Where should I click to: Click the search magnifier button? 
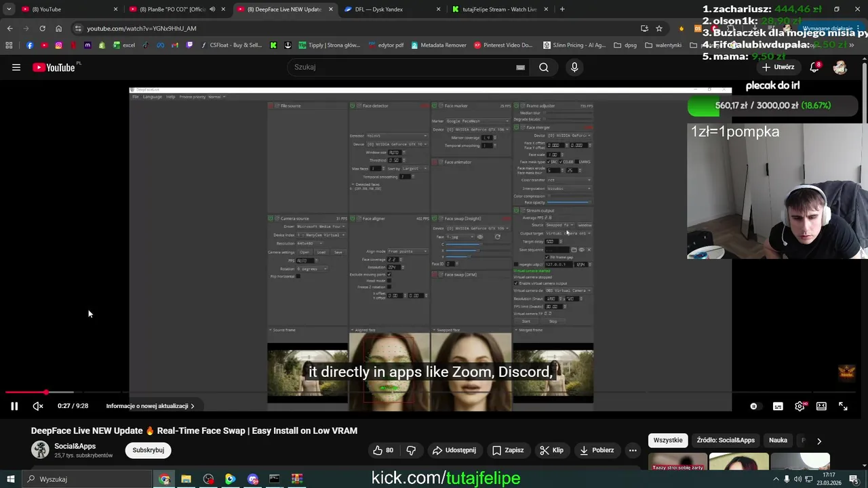tap(544, 67)
